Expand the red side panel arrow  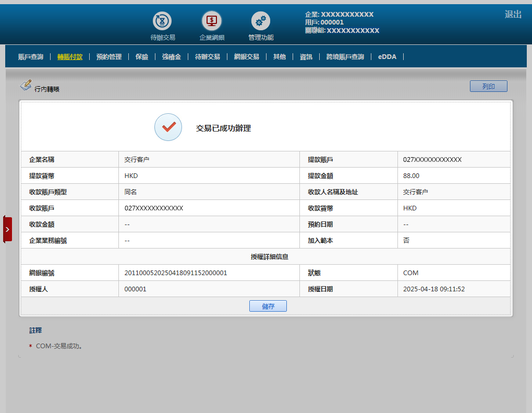pyautogui.click(x=7, y=229)
